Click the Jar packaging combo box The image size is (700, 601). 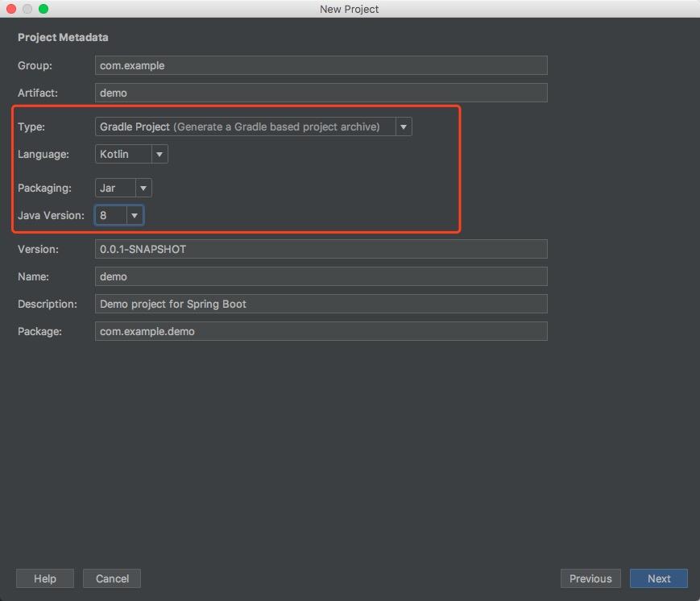[114, 188]
